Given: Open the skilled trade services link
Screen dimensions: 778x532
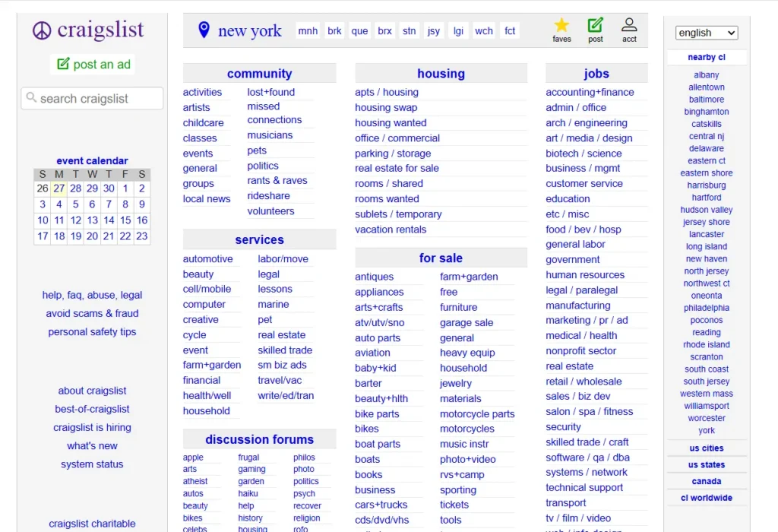Looking at the screenshot, I should click(x=285, y=350).
